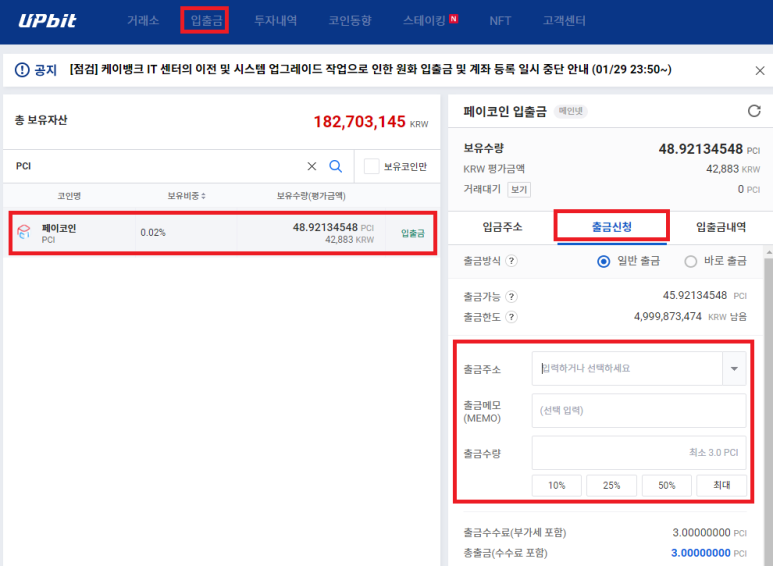Dismiss the notice banner with X

click(760, 71)
